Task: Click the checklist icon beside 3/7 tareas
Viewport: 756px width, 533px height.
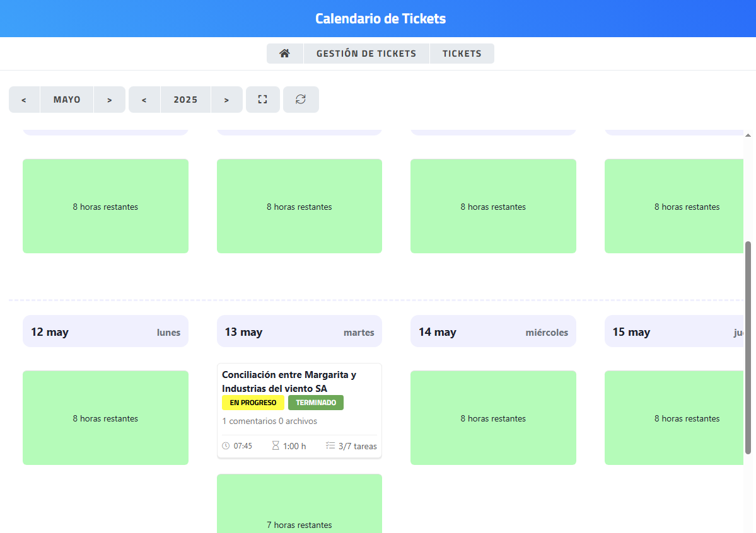Action: pos(330,445)
